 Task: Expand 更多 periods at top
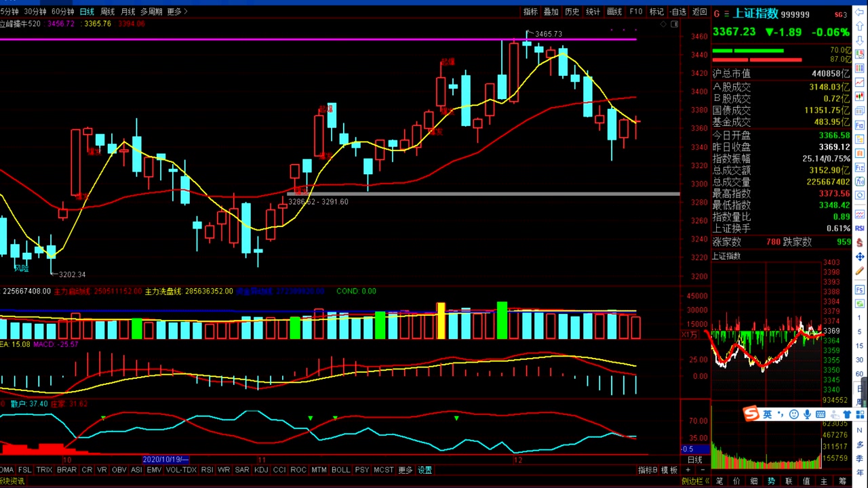[176, 12]
